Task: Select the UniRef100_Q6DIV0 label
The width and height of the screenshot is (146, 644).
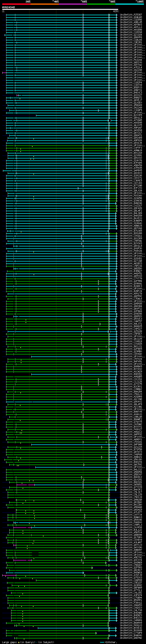Action: pyautogui.click(x=131, y=63)
